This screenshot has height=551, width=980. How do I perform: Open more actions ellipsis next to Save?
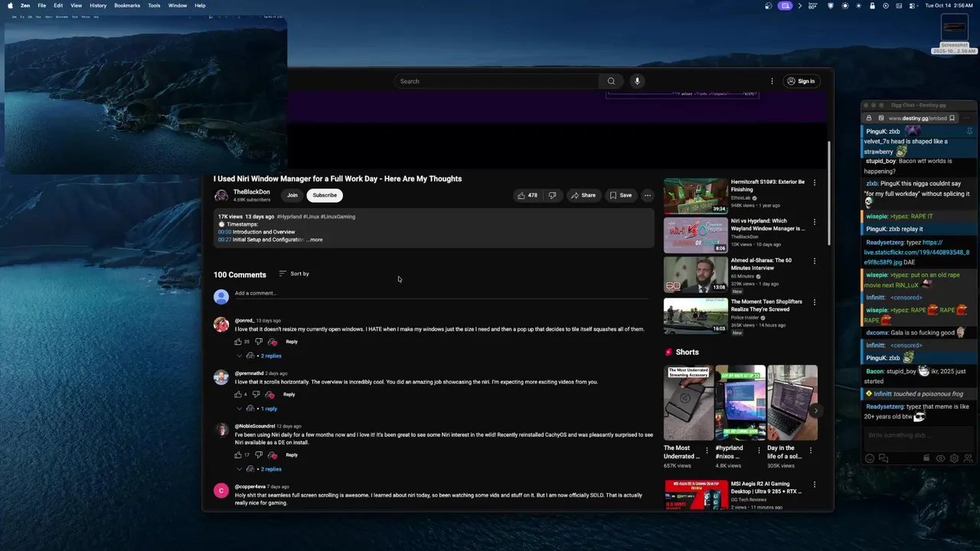tap(648, 195)
